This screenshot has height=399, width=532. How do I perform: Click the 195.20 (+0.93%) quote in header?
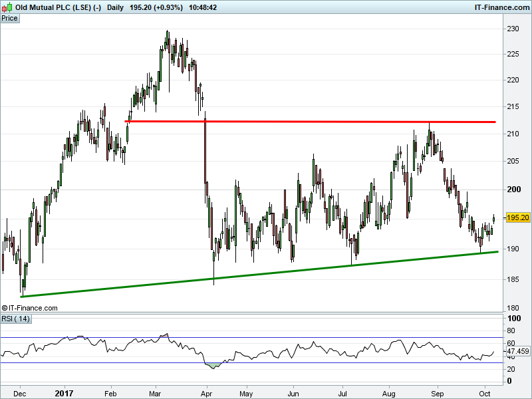[x=156, y=7]
